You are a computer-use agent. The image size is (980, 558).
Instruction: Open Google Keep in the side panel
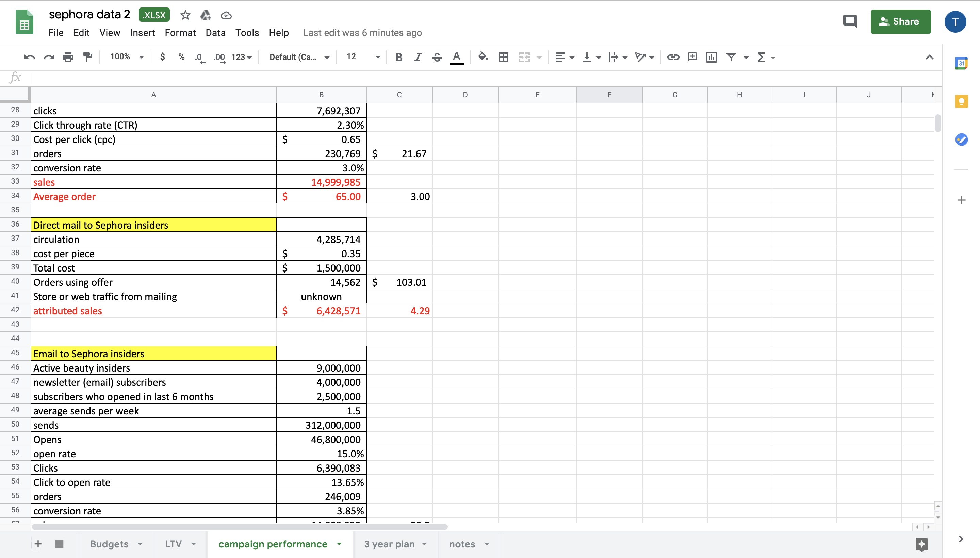click(962, 101)
